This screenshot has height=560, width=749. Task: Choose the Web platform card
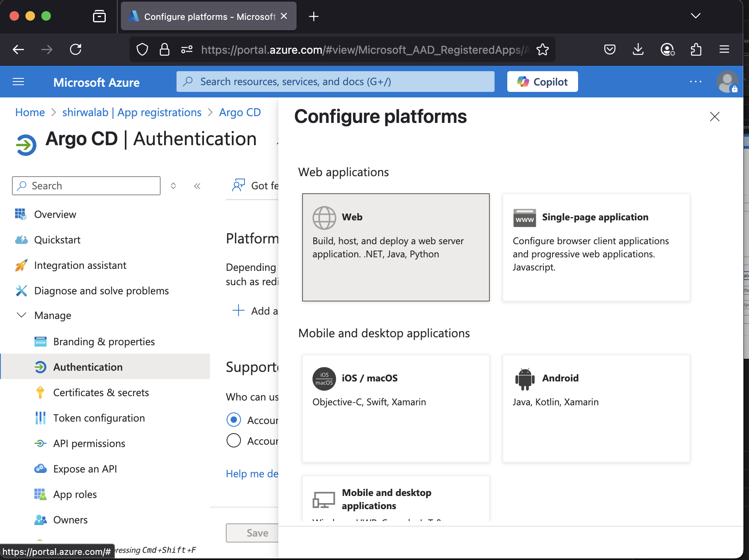point(396,247)
